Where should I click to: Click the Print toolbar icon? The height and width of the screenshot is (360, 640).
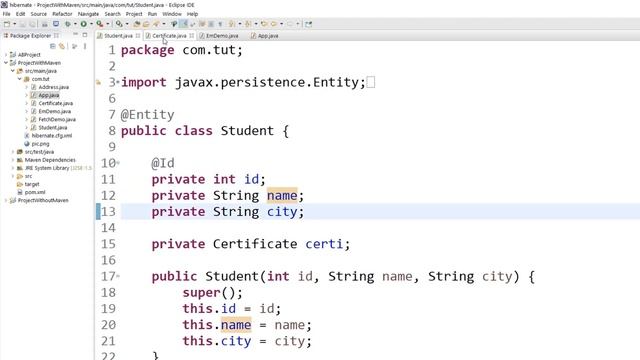44,24
